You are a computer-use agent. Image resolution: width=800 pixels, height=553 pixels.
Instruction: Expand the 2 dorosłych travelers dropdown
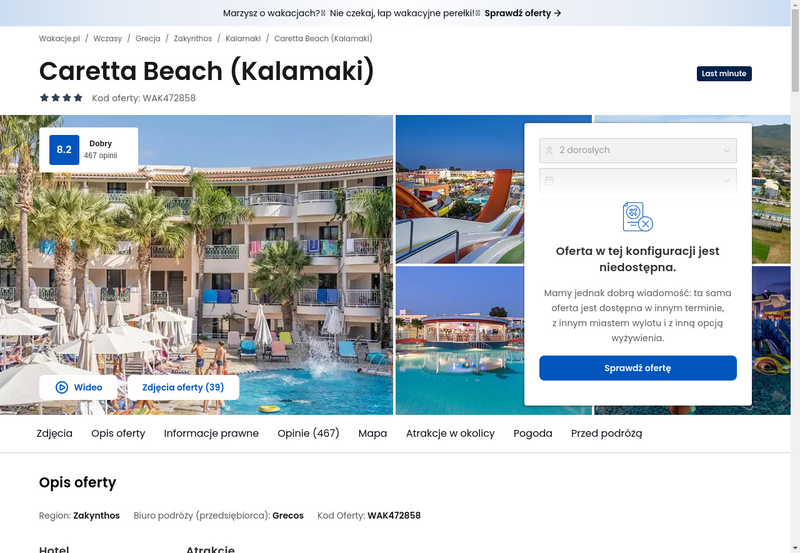click(x=638, y=150)
